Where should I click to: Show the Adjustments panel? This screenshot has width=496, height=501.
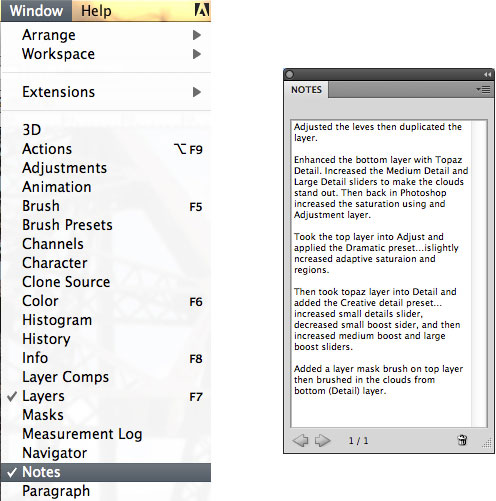(x=106, y=168)
